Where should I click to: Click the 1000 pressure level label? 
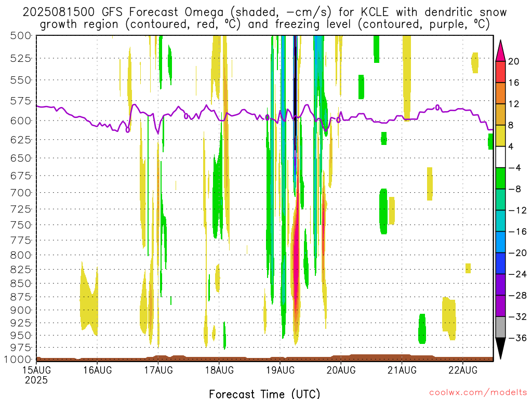pyautogui.click(x=18, y=360)
